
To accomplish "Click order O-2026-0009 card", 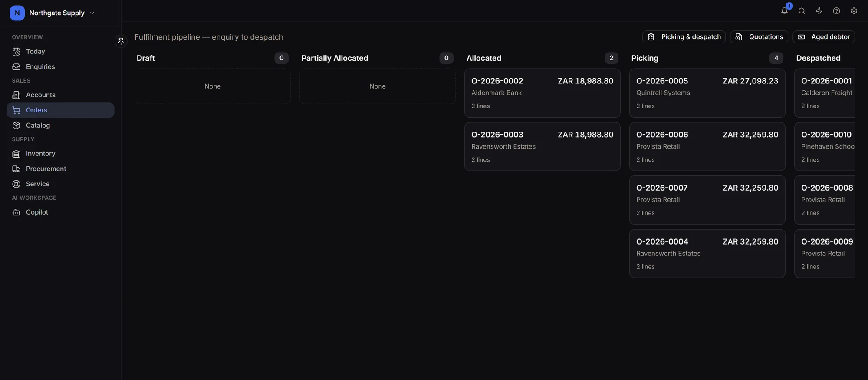I will click(x=825, y=254).
